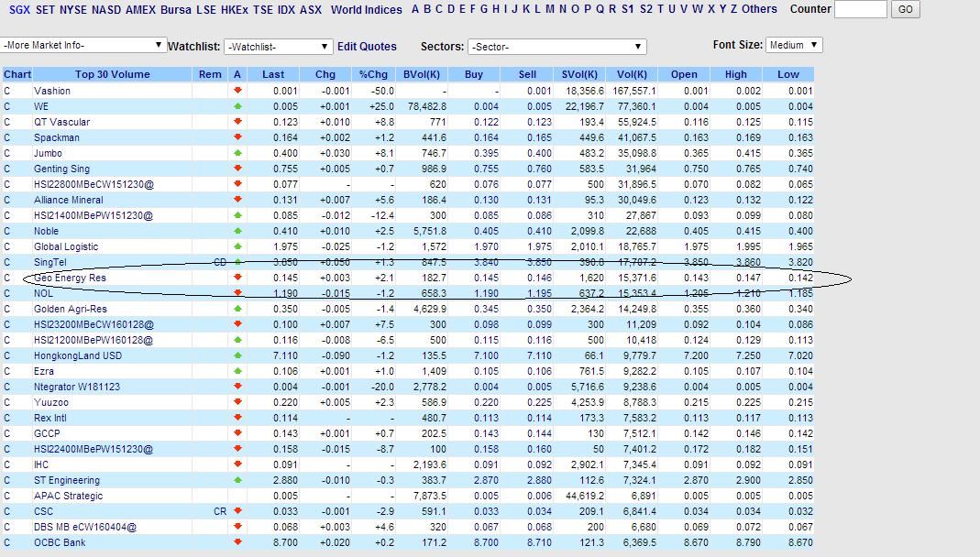Image resolution: width=980 pixels, height=557 pixels.
Task: Click CR remark in CSC row
Action: [220, 511]
